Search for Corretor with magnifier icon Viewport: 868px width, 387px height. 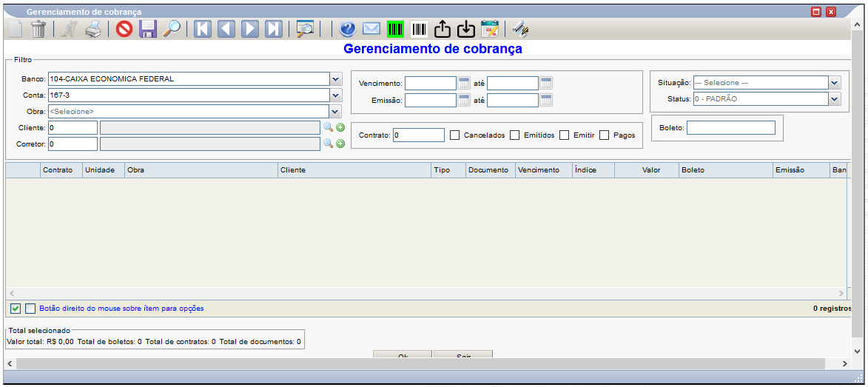pos(329,144)
